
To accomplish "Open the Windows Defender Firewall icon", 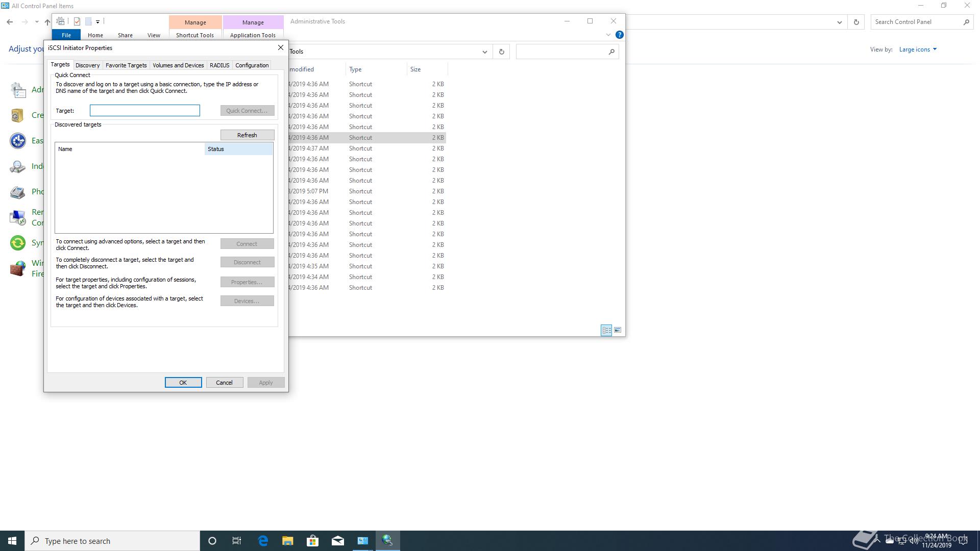I will click(17, 268).
